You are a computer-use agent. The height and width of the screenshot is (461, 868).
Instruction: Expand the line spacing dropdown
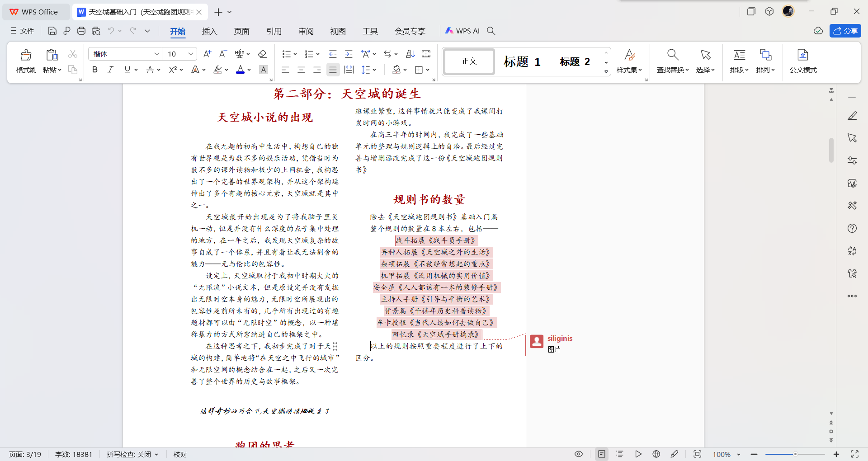(374, 70)
